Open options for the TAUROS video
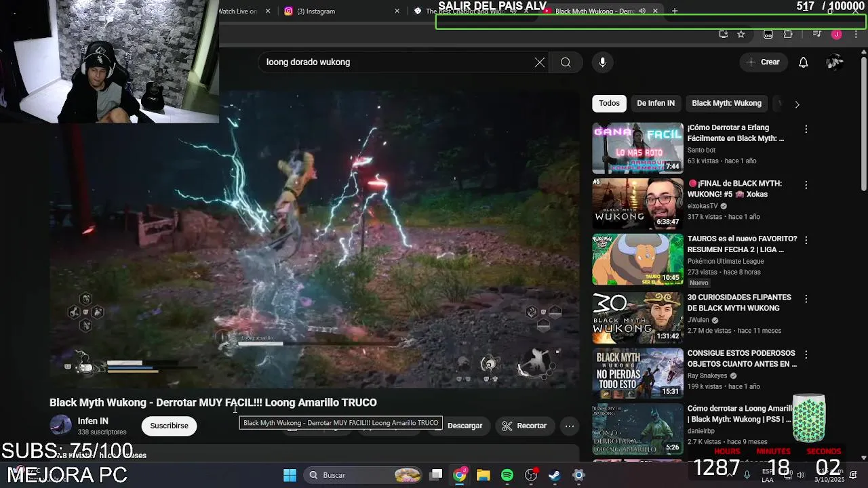 pos(806,241)
